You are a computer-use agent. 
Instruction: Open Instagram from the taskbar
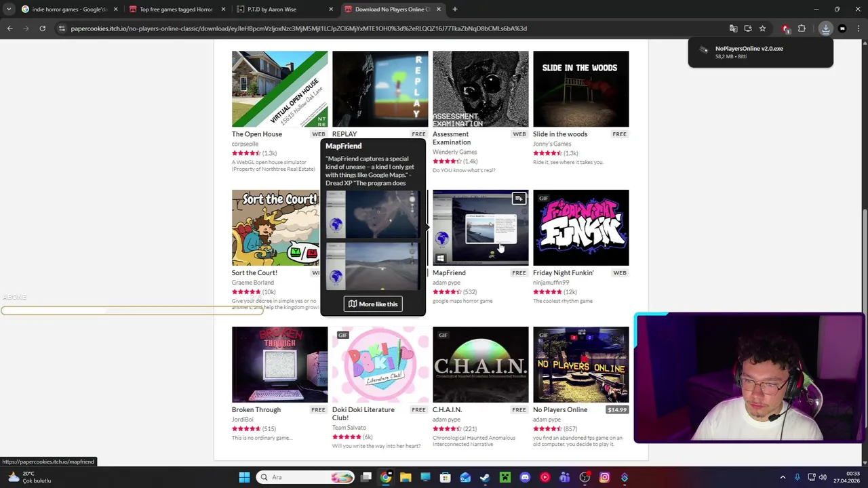pos(604,477)
